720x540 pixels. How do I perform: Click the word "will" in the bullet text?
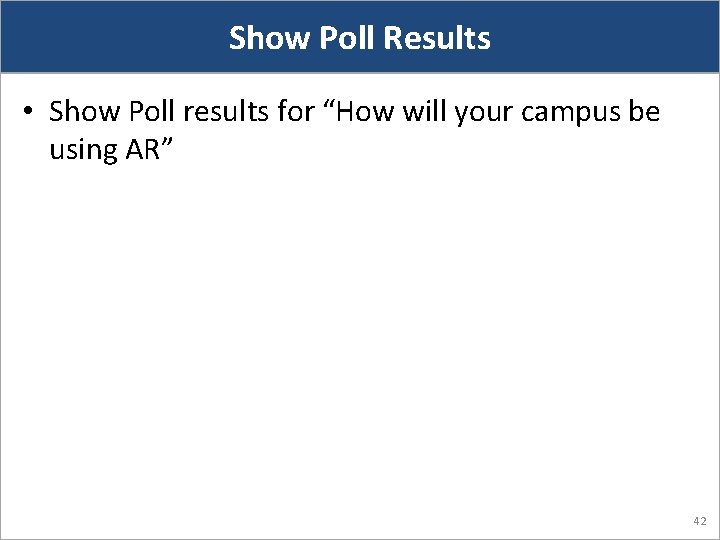click(424, 112)
